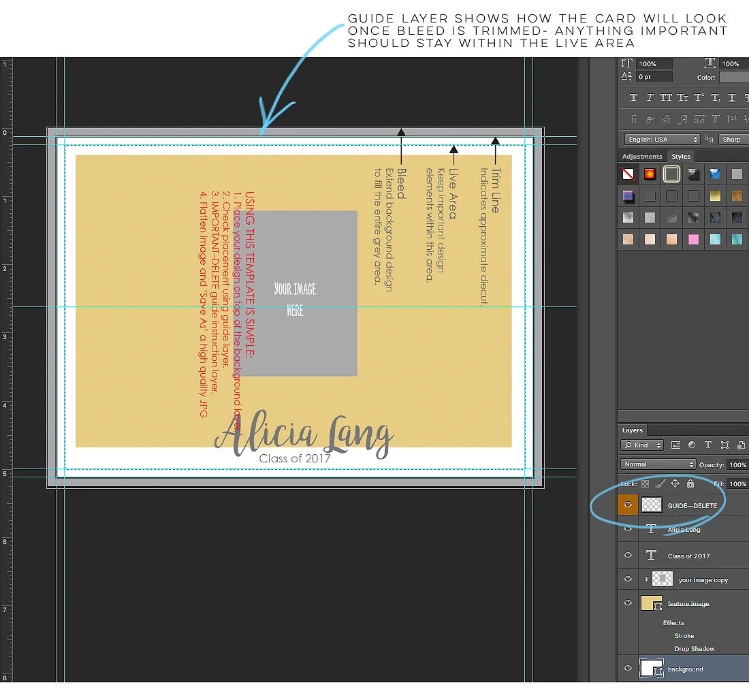Toggle visibility of your image copy layer
Image resolution: width=749 pixels, height=700 pixels.
tap(628, 579)
